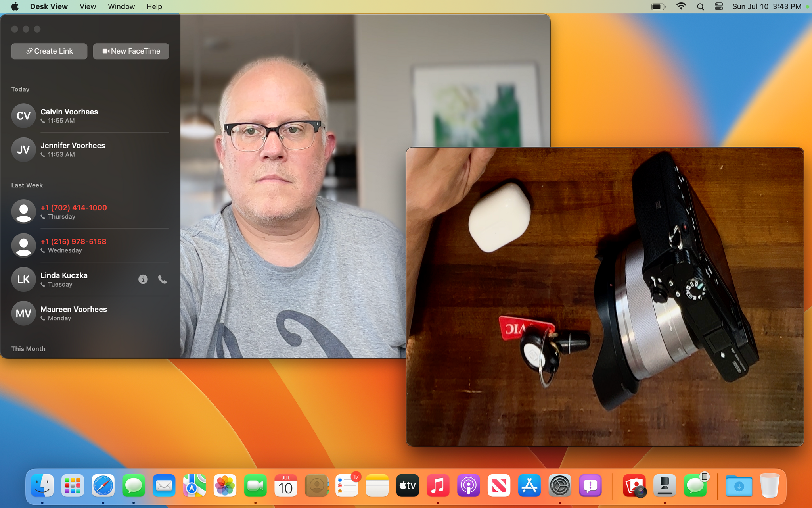The image size is (812, 508).
Task: Open the Window menu in menu bar
Action: point(121,6)
